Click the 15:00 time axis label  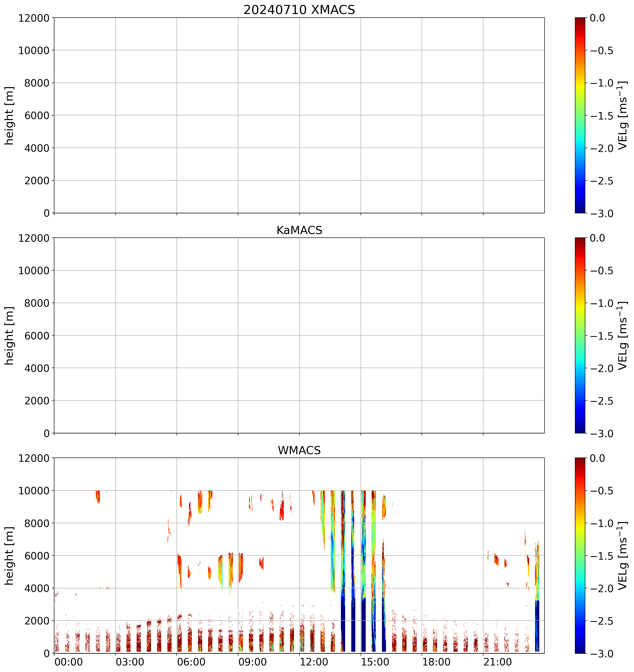pyautogui.click(x=375, y=662)
